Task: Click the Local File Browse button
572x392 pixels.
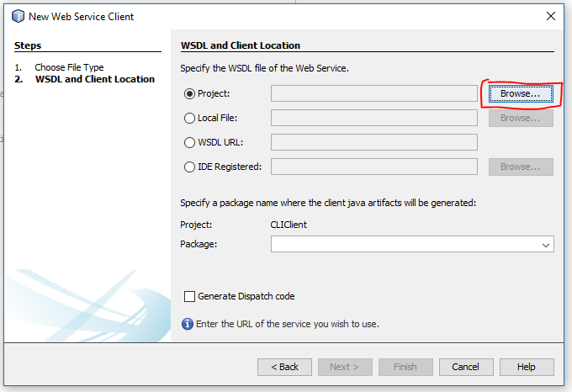Action: click(x=521, y=118)
